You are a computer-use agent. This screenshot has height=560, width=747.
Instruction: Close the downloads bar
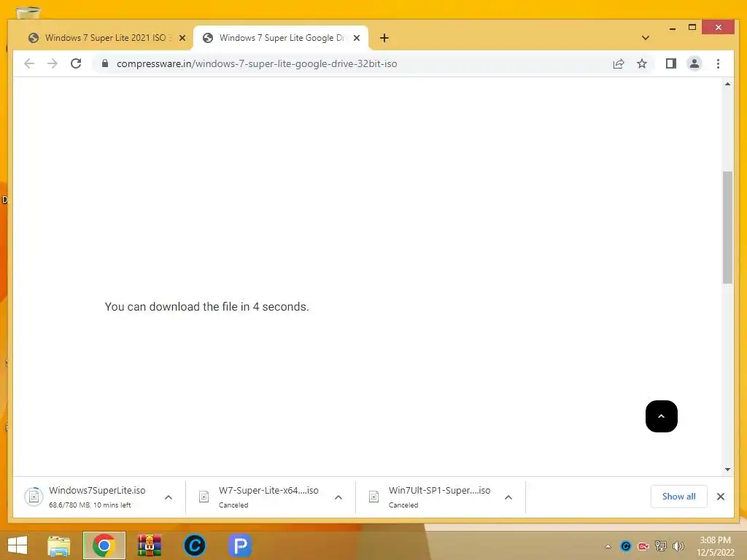tap(720, 497)
